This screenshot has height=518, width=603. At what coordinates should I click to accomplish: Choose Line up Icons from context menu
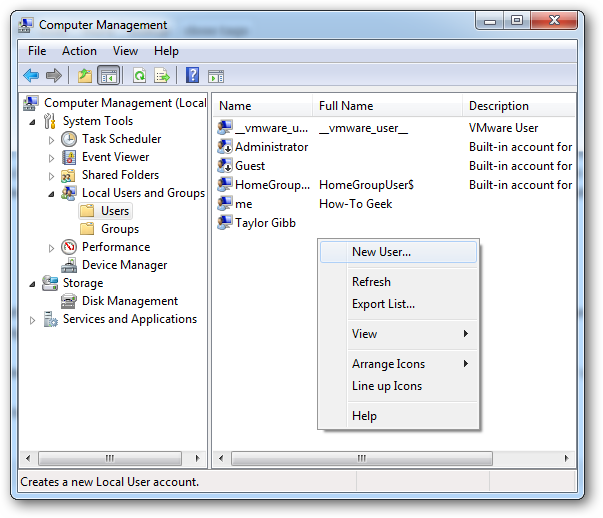[x=399, y=386]
